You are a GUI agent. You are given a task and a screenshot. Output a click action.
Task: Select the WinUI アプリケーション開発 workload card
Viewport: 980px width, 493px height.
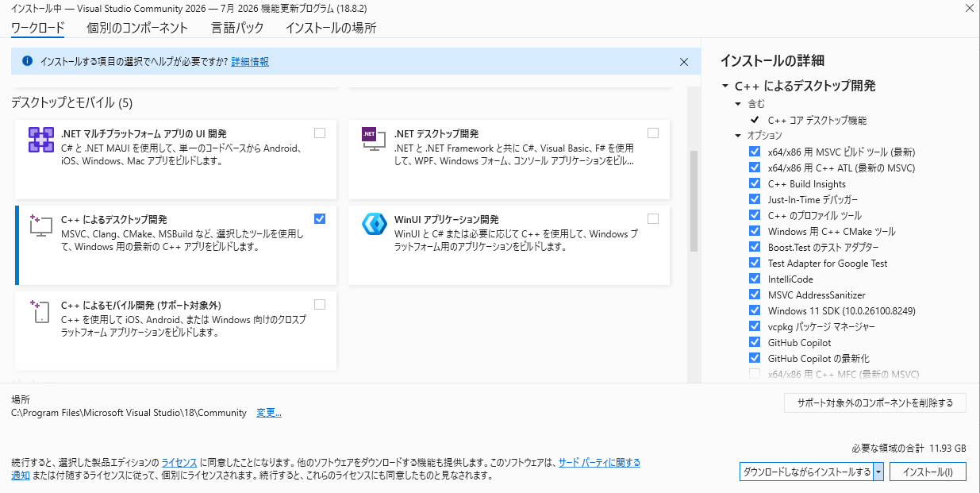pyautogui.click(x=509, y=245)
